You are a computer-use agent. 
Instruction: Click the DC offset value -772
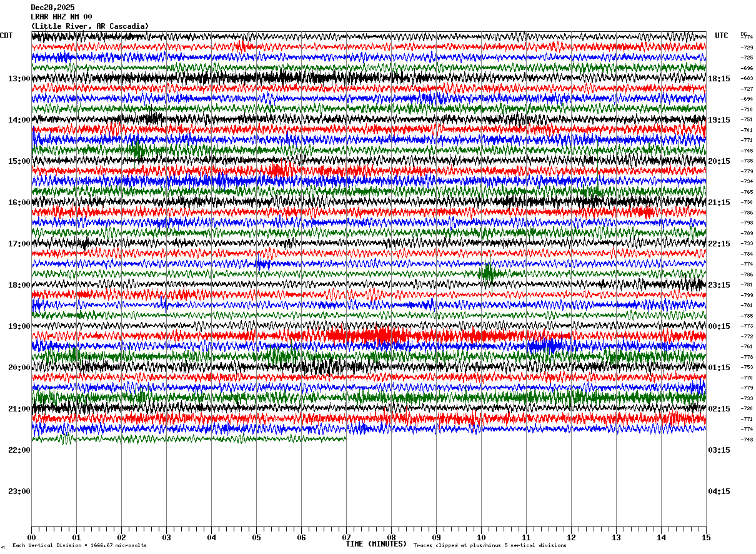point(747,336)
